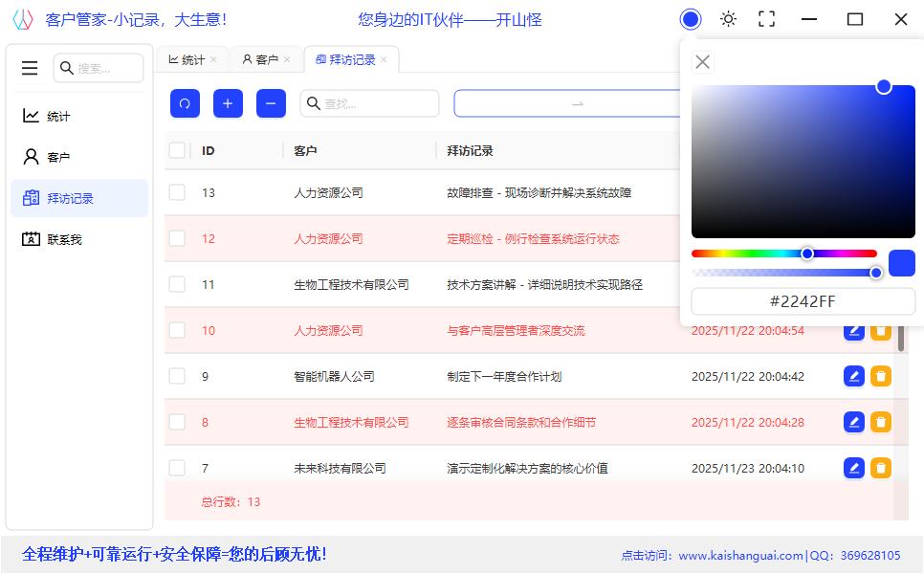Add a new visit record with the plus button
This screenshot has width=924, height=574.
click(x=228, y=103)
